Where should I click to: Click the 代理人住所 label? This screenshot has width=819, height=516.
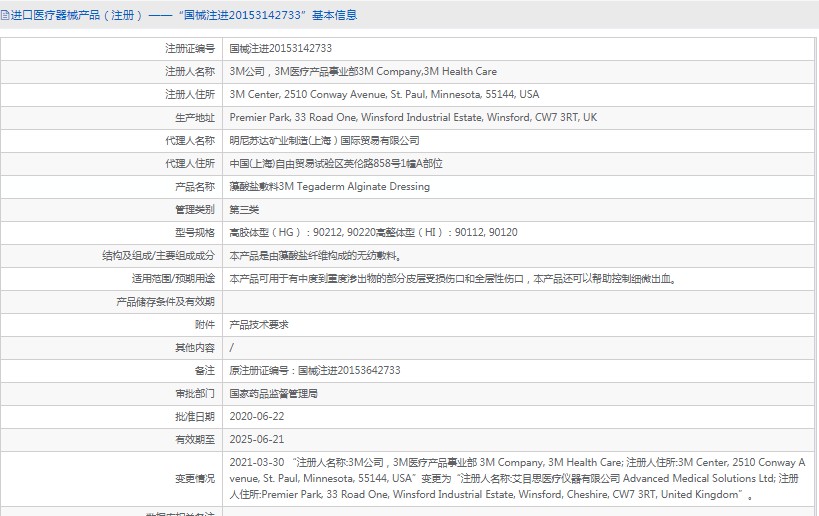pos(190,163)
